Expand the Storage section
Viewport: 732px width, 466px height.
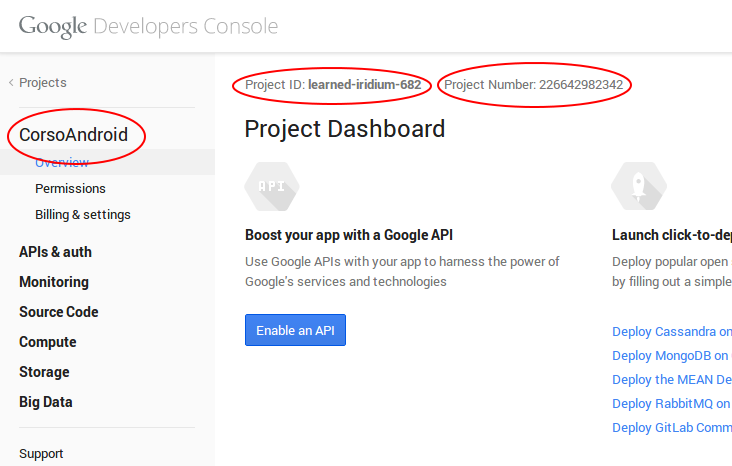click(44, 372)
